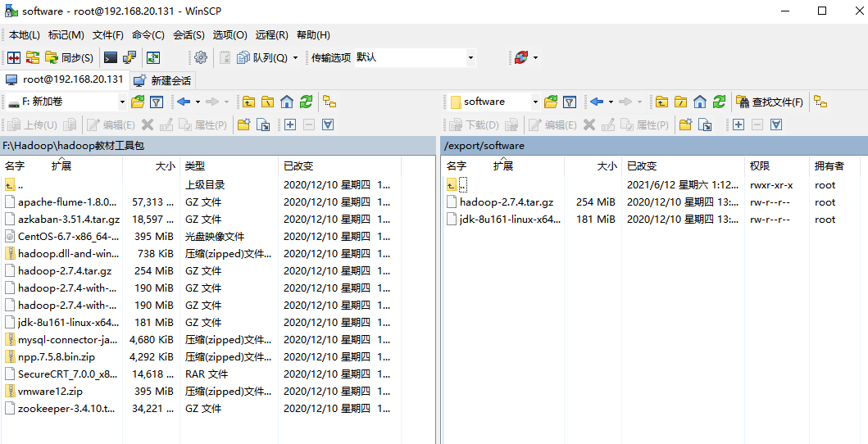This screenshot has height=444, width=868.
Task: Click the synchronize browsing icon
Action: [x=33, y=57]
